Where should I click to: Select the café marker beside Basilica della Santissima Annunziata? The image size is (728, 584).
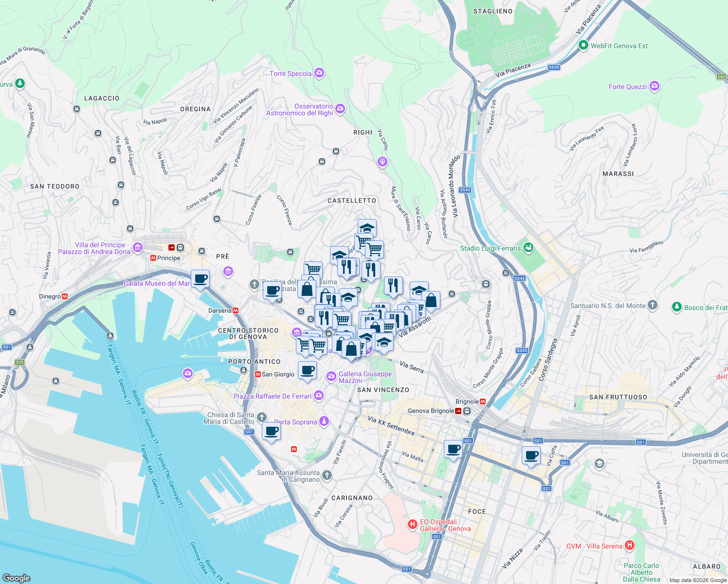pyautogui.click(x=273, y=291)
